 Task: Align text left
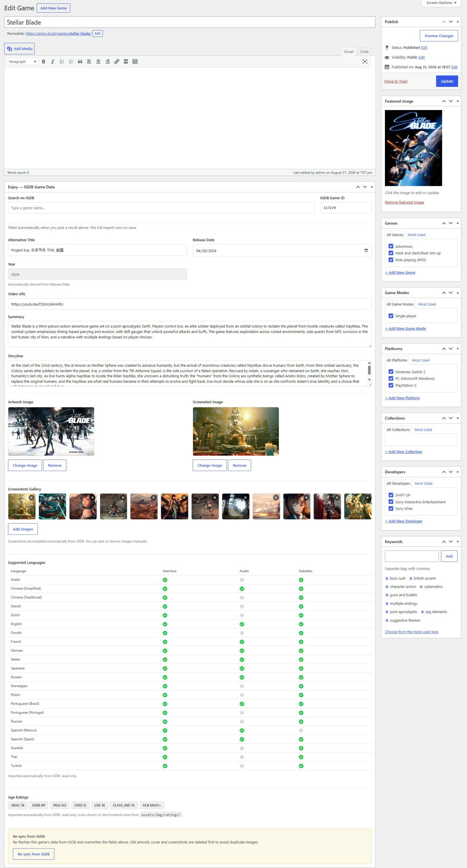coord(89,62)
